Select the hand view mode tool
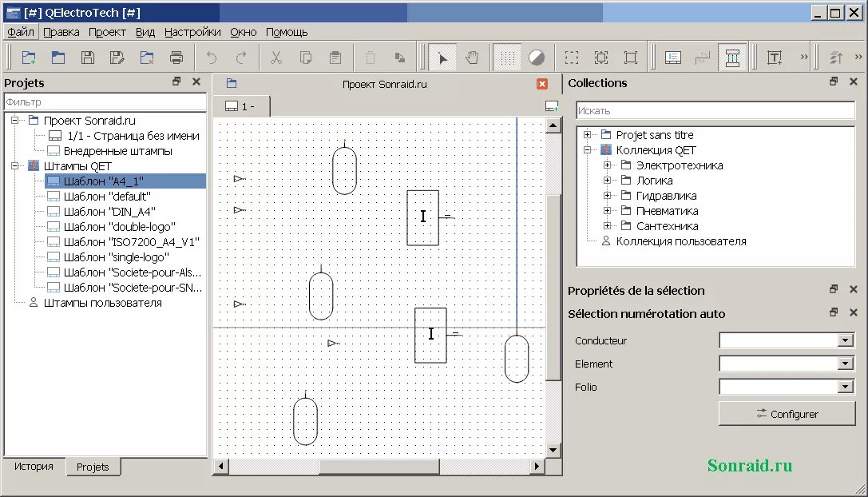 pos(472,58)
